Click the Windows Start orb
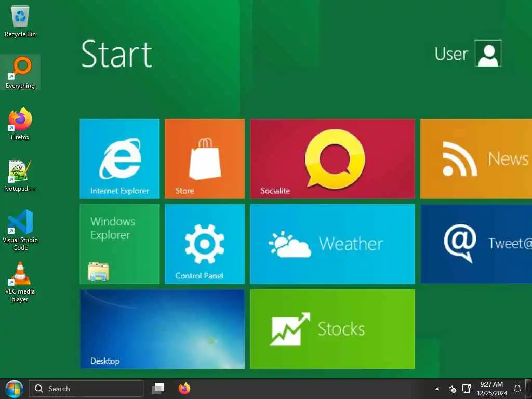 14,389
